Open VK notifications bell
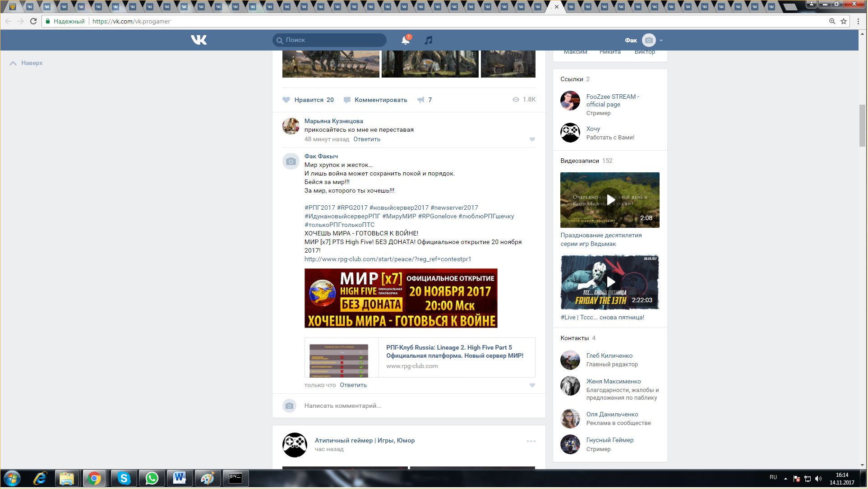Image resolution: width=868 pixels, height=489 pixels. point(405,40)
